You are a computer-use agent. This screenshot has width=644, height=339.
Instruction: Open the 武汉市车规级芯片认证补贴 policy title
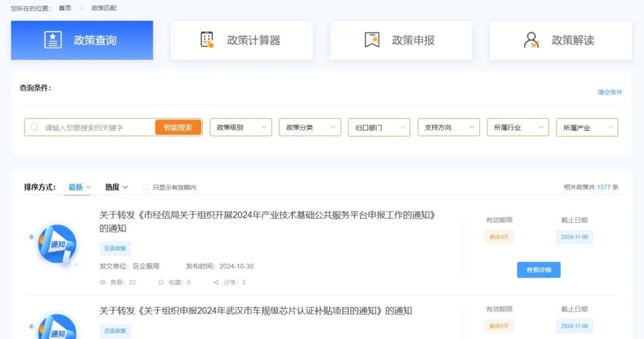pos(255,310)
